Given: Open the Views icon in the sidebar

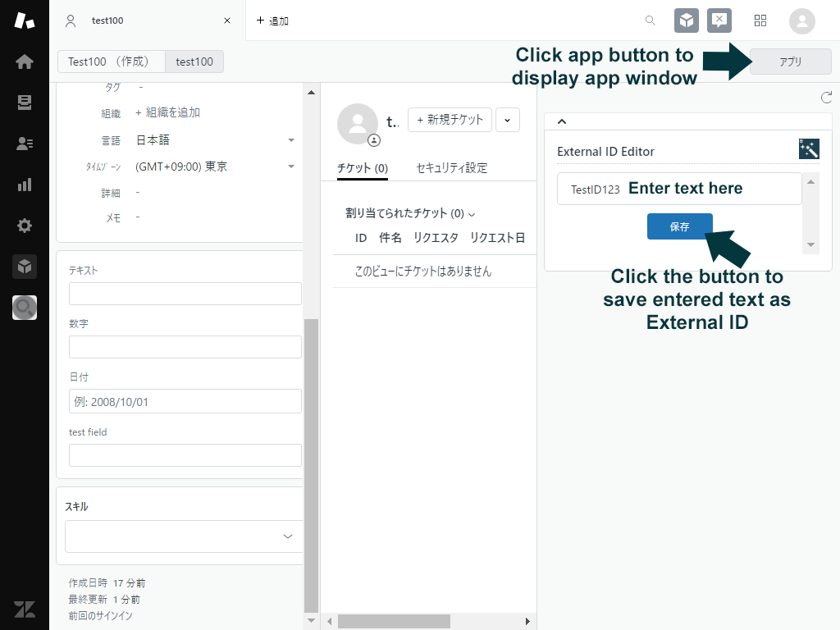Looking at the screenshot, I should click(24, 102).
